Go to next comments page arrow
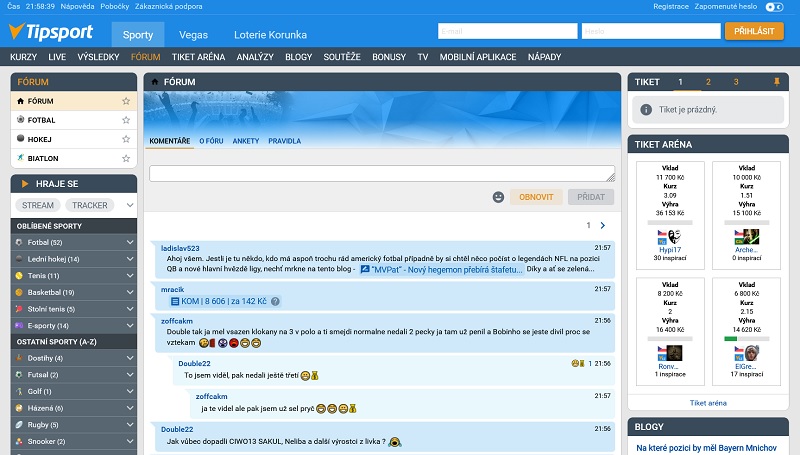Screen dimensions: 800x455 [x=603, y=226]
